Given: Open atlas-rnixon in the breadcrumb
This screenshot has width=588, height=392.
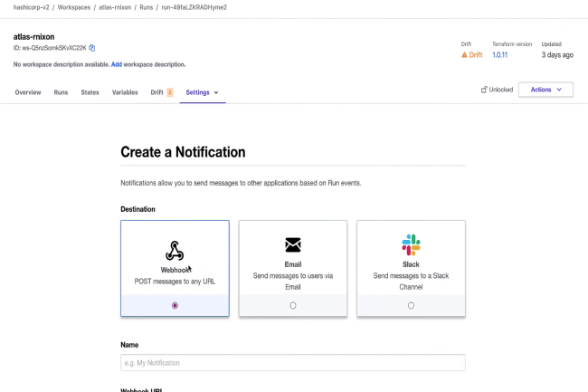Looking at the screenshot, I should 115,7.
